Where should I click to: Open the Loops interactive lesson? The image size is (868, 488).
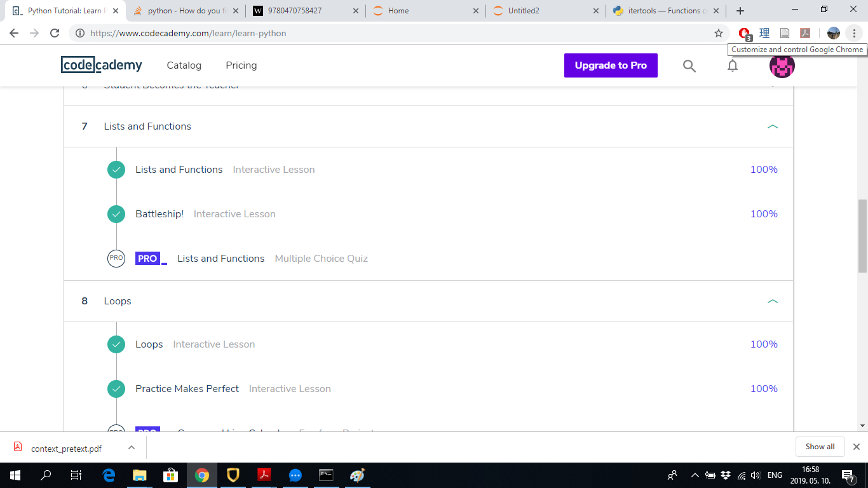pos(149,344)
